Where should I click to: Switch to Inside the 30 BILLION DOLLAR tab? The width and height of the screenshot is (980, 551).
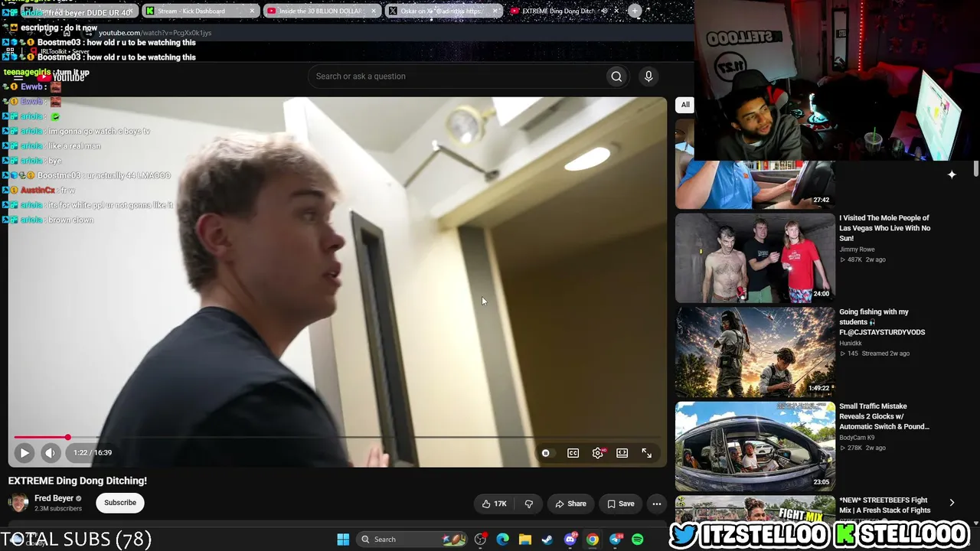coord(320,11)
